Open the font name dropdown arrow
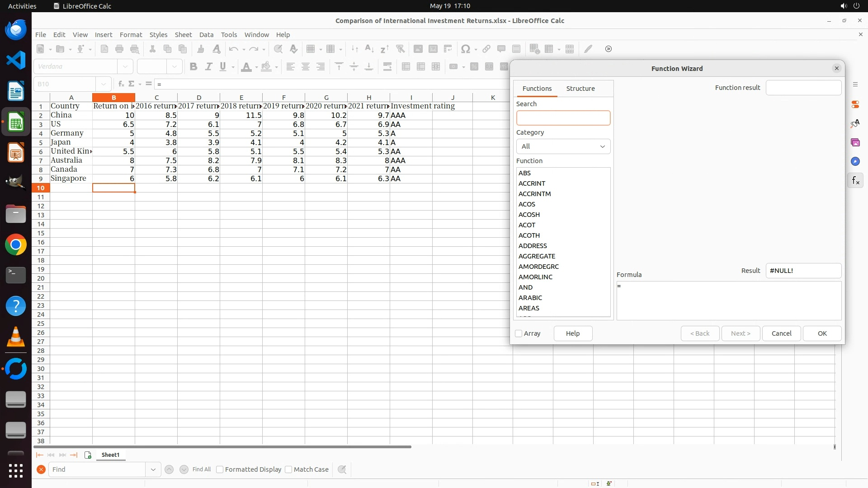The height and width of the screenshot is (488, 868). pos(125,67)
